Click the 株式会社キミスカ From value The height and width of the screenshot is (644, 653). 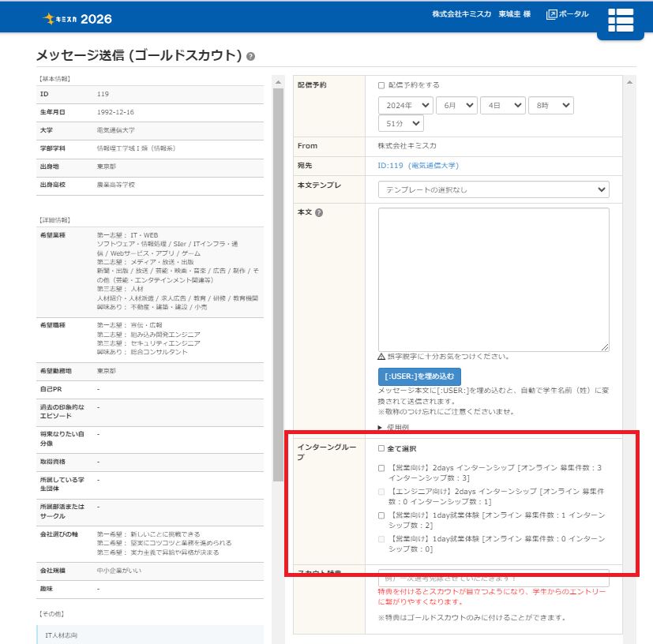pos(407,146)
